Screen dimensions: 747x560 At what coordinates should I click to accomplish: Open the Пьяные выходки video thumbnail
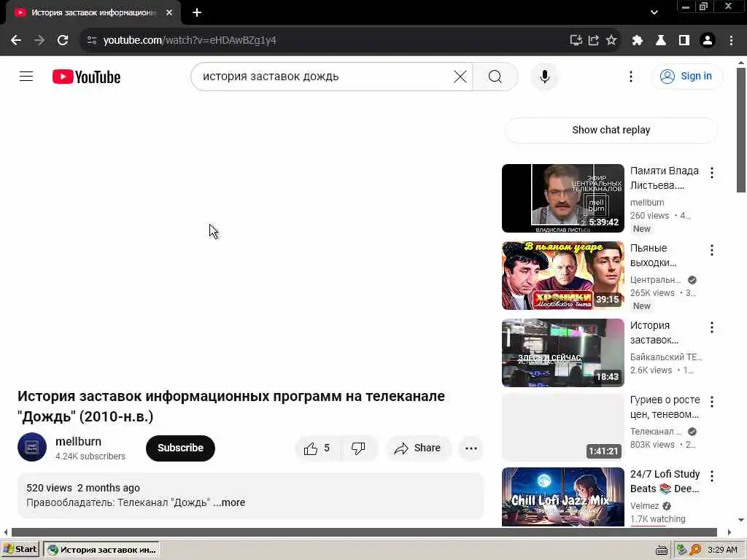pos(562,276)
